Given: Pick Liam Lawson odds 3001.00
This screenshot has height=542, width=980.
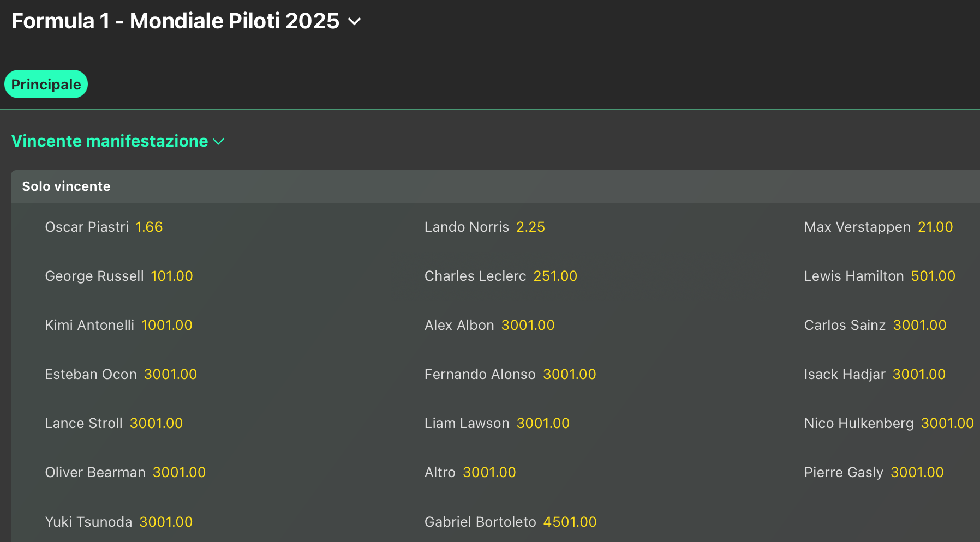Looking at the screenshot, I should coord(543,424).
